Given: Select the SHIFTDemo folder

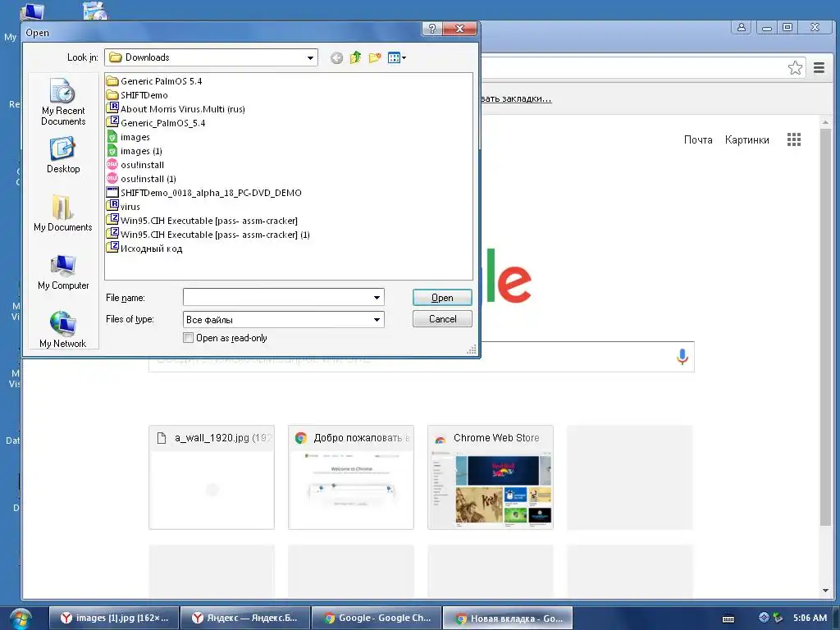Looking at the screenshot, I should point(137,95).
